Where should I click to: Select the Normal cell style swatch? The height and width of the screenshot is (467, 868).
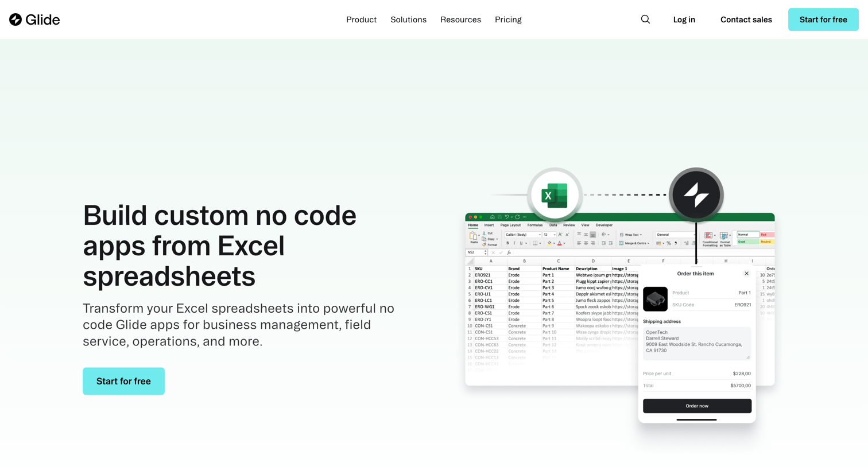[747, 235]
